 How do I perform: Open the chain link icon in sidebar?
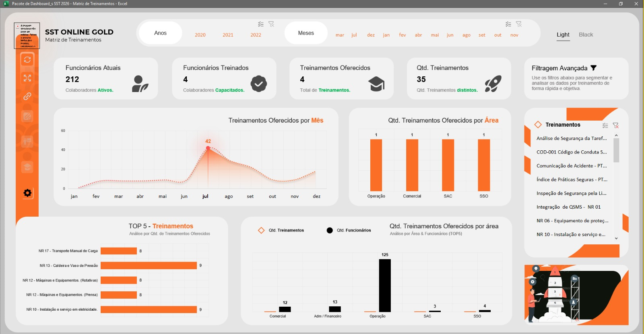(27, 96)
